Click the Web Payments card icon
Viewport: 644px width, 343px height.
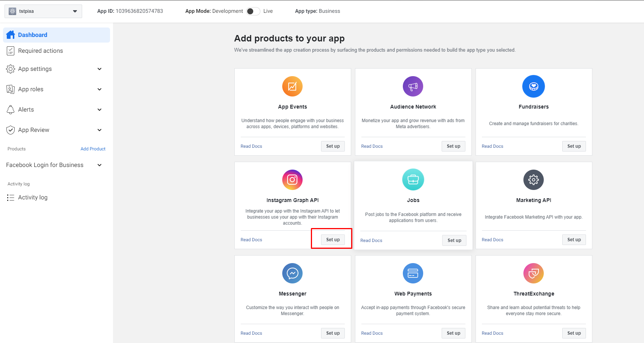pyautogui.click(x=413, y=273)
